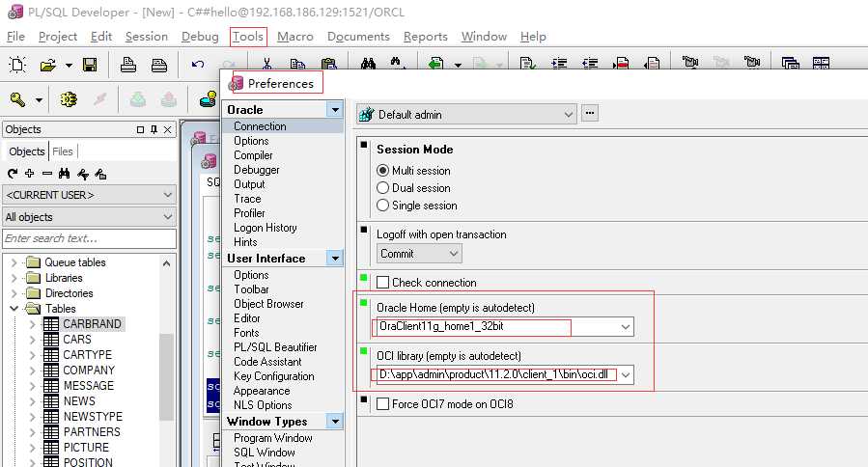868x467 pixels.
Task: Open the CURRENT USER dropdown
Action: pos(168,195)
